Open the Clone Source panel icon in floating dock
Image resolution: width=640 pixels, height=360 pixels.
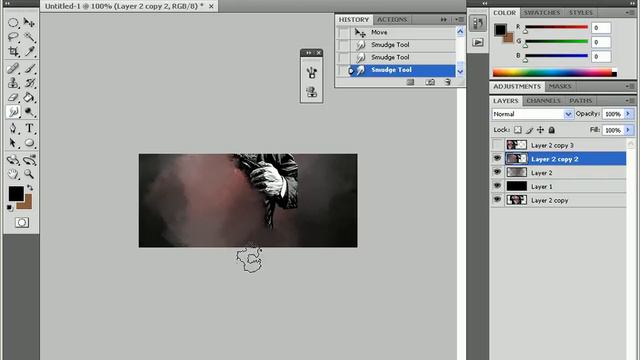tap(311, 92)
